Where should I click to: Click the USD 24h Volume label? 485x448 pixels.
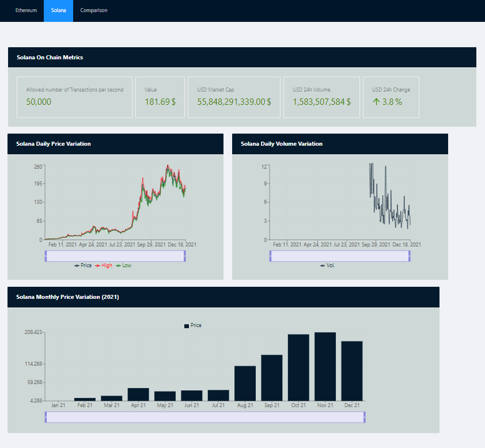point(312,90)
